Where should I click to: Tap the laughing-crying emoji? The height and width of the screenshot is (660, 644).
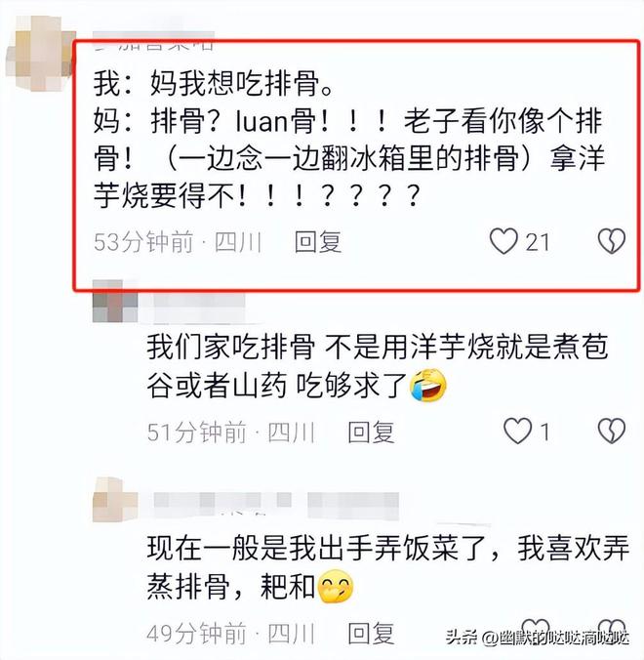pyautogui.click(x=428, y=385)
